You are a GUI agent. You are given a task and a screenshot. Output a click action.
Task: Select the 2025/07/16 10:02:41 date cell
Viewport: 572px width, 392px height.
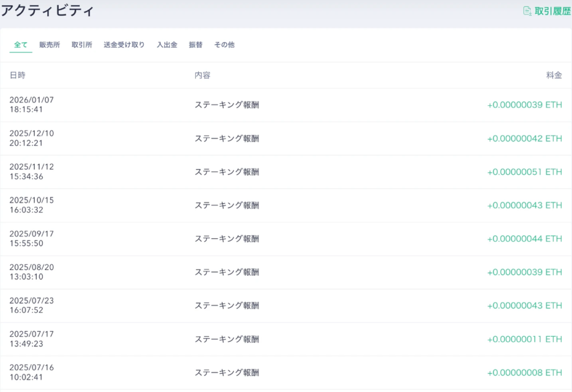[x=32, y=372]
